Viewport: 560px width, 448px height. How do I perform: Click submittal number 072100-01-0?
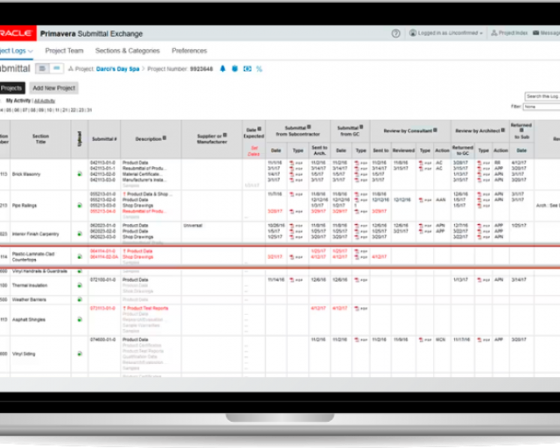click(103, 280)
